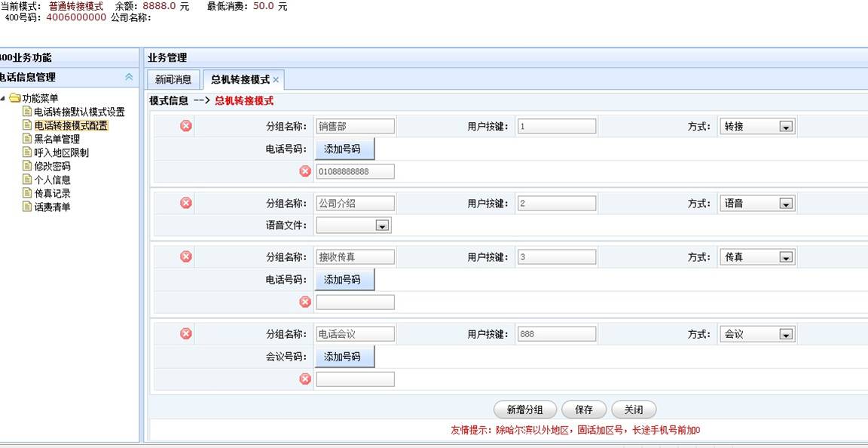Open 话费清单 in the sidebar menu

[52, 207]
